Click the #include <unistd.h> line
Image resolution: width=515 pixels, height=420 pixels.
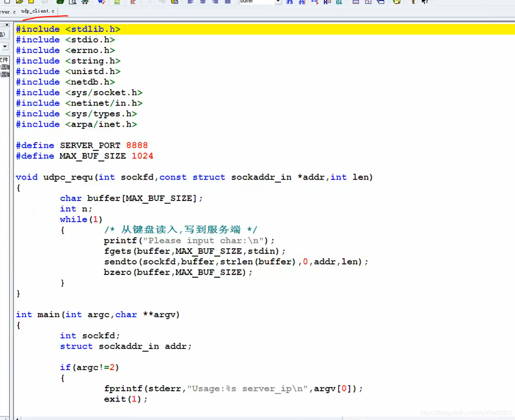click(68, 71)
